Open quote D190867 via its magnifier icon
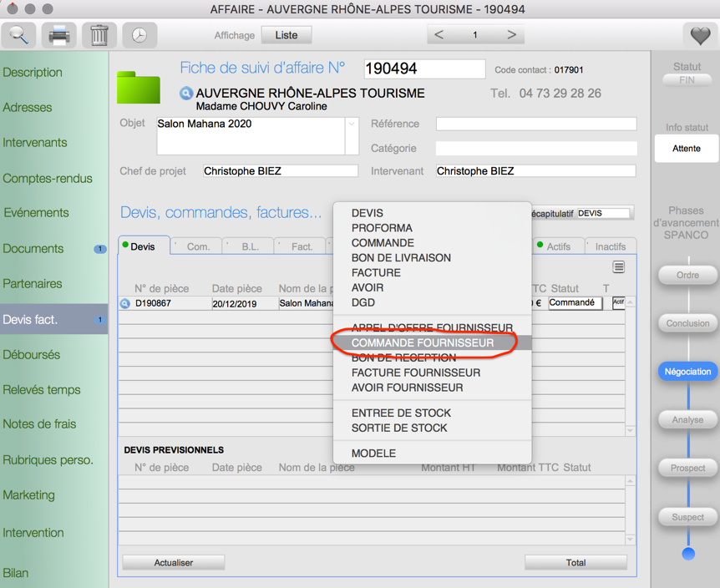Image resolution: width=720 pixels, height=588 pixels. click(125, 303)
